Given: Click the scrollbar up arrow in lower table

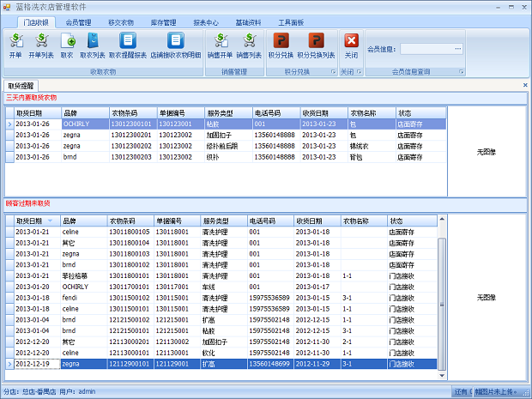Looking at the screenshot, I should tap(442, 219).
